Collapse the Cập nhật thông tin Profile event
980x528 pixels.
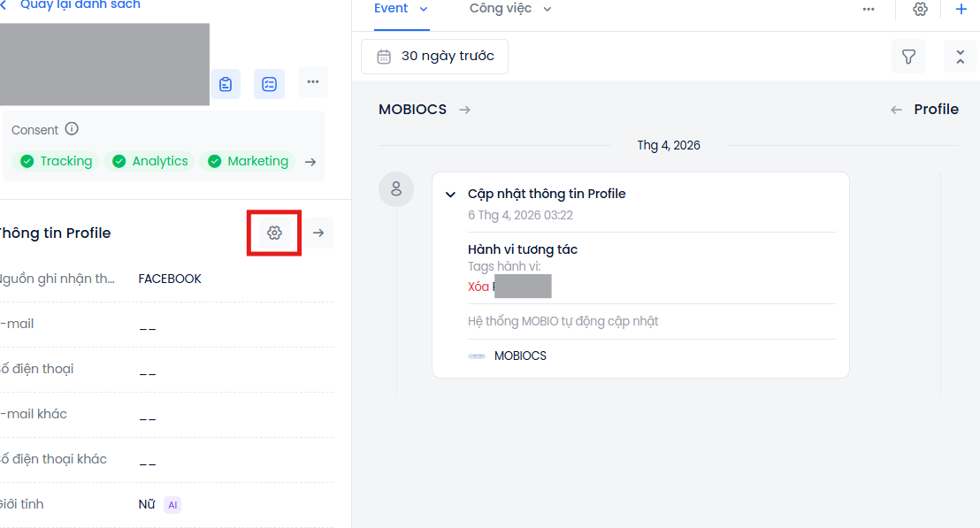(x=450, y=195)
